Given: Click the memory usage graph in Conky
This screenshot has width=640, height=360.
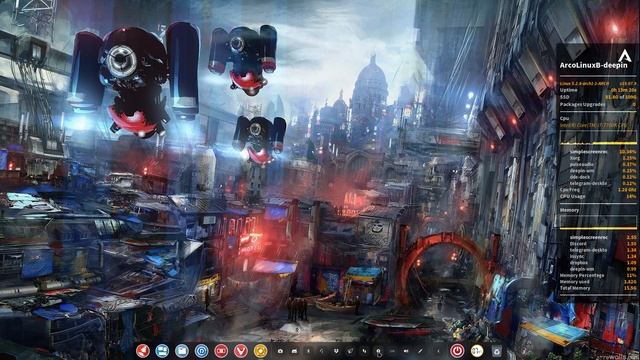Looking at the screenshot, I should coord(598,222).
